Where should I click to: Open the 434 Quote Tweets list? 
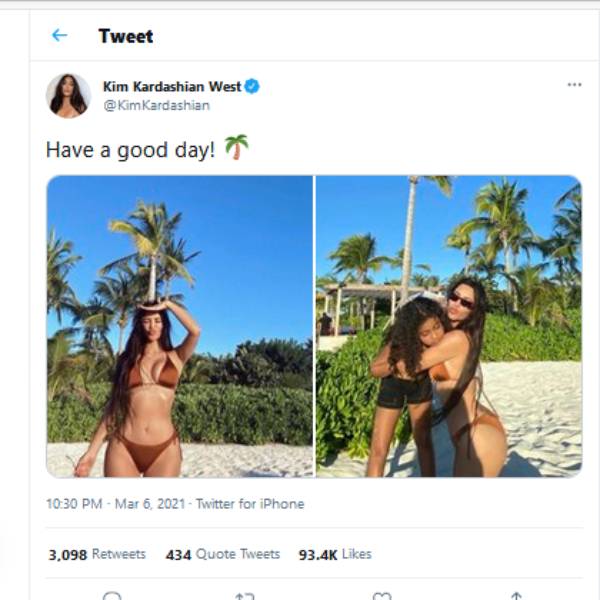coord(223,554)
